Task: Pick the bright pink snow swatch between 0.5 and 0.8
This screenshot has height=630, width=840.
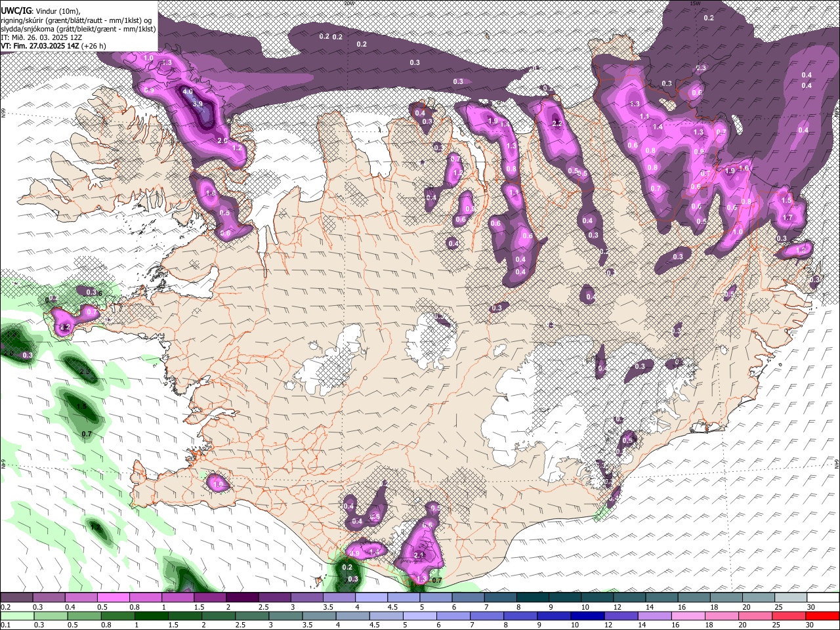Action: (114, 597)
